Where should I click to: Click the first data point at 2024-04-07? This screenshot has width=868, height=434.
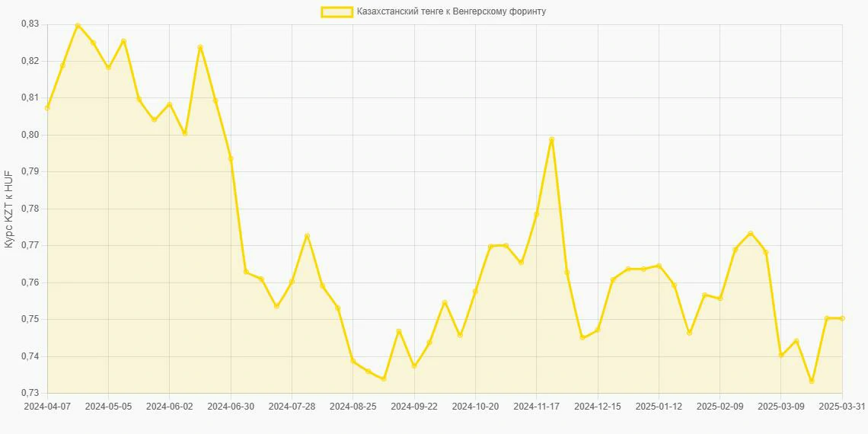pyautogui.click(x=47, y=108)
